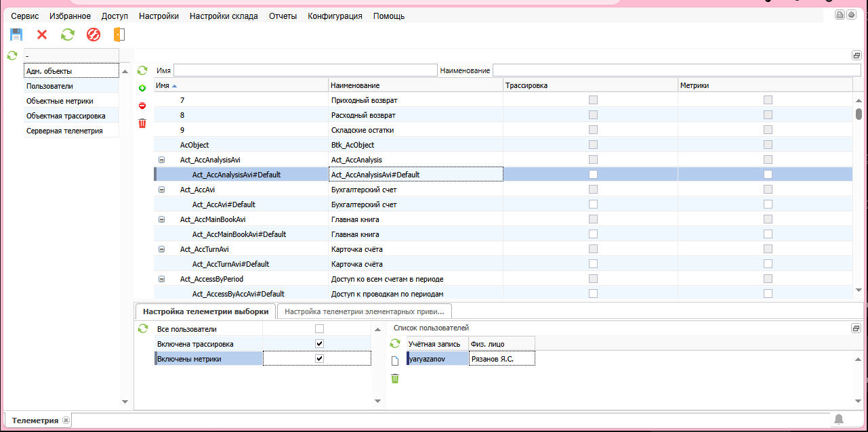This screenshot has width=868, height=432.
Task: Collapse the Act_AccMainBookAvi tree node
Action: pyautogui.click(x=161, y=219)
